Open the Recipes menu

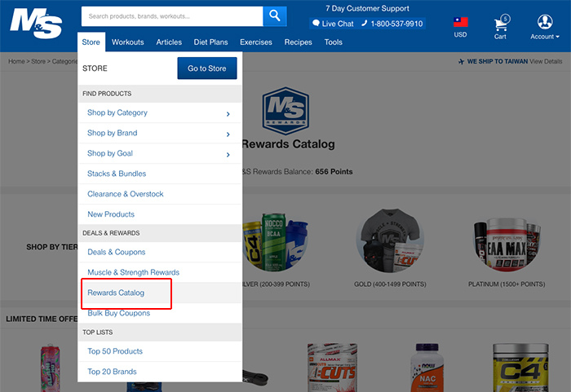pos(299,42)
